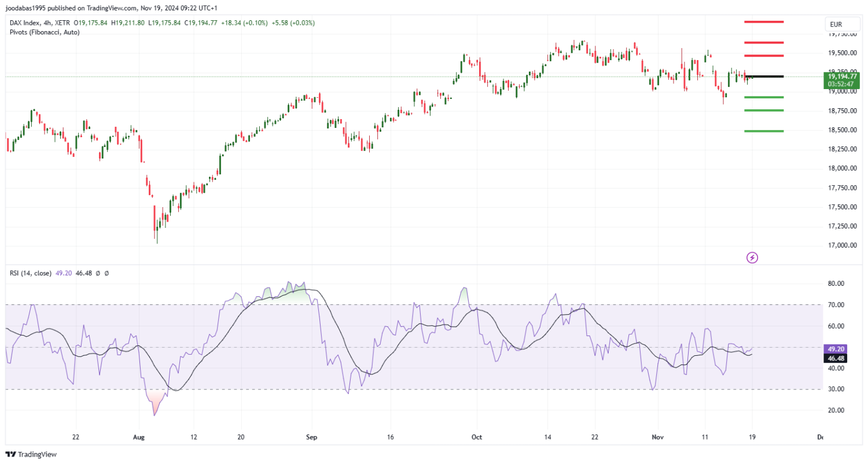
Task: Click the Nov label on time axis
Action: (x=658, y=437)
